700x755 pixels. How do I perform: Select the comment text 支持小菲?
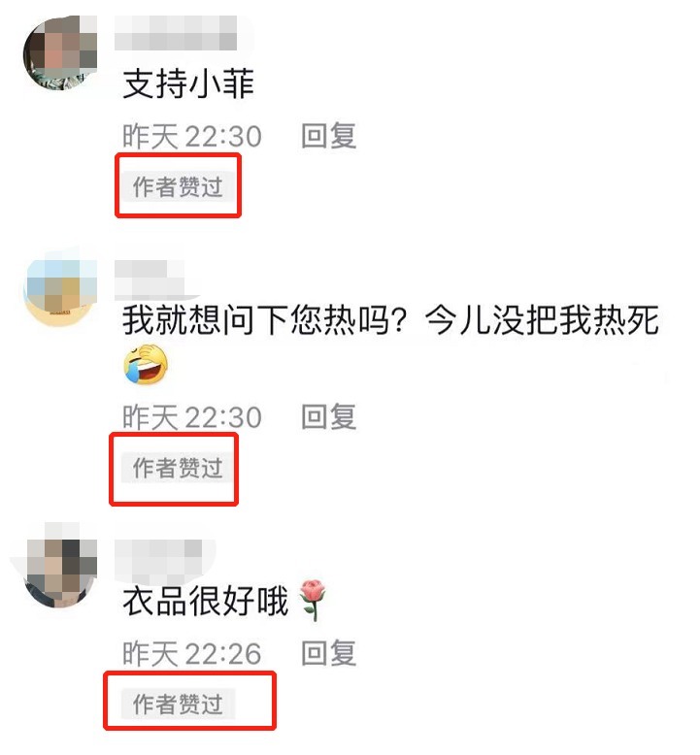pos(188,83)
